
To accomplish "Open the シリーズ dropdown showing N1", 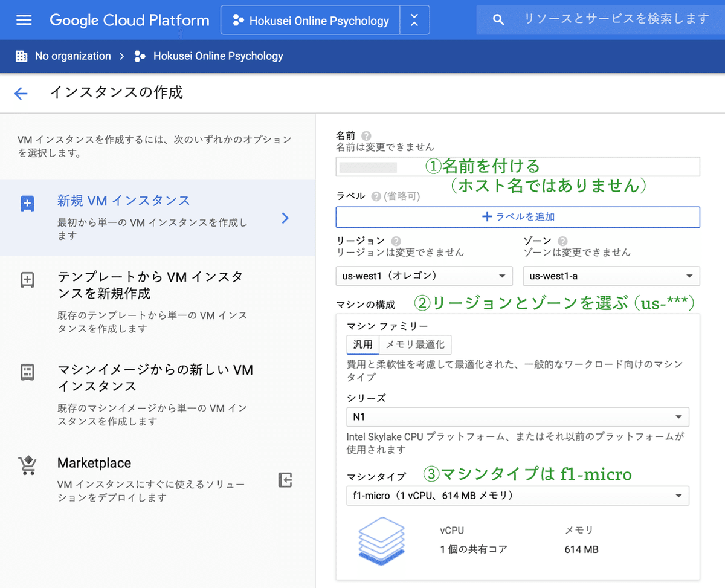I will coord(518,417).
